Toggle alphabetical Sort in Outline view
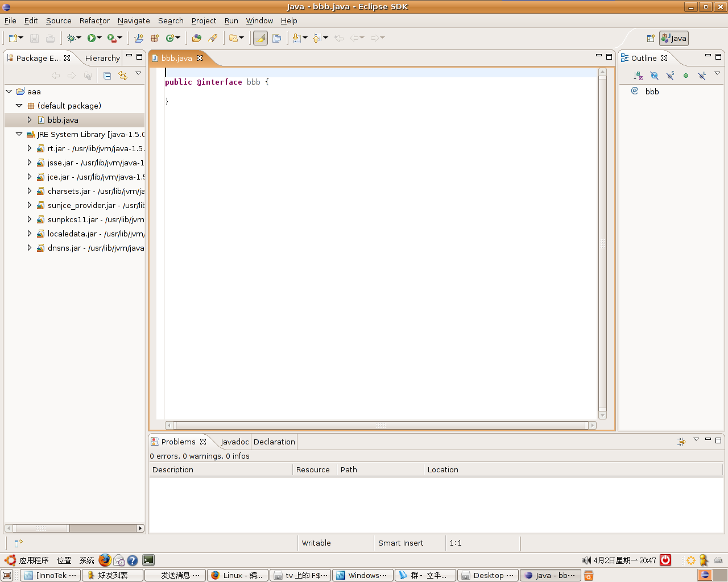This screenshot has height=582, width=728. tap(638, 76)
